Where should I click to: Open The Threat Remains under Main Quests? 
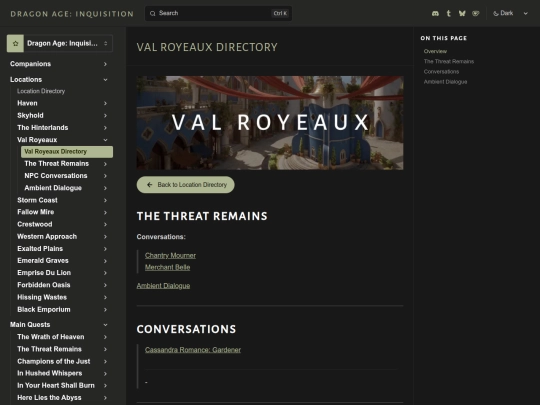click(49, 349)
